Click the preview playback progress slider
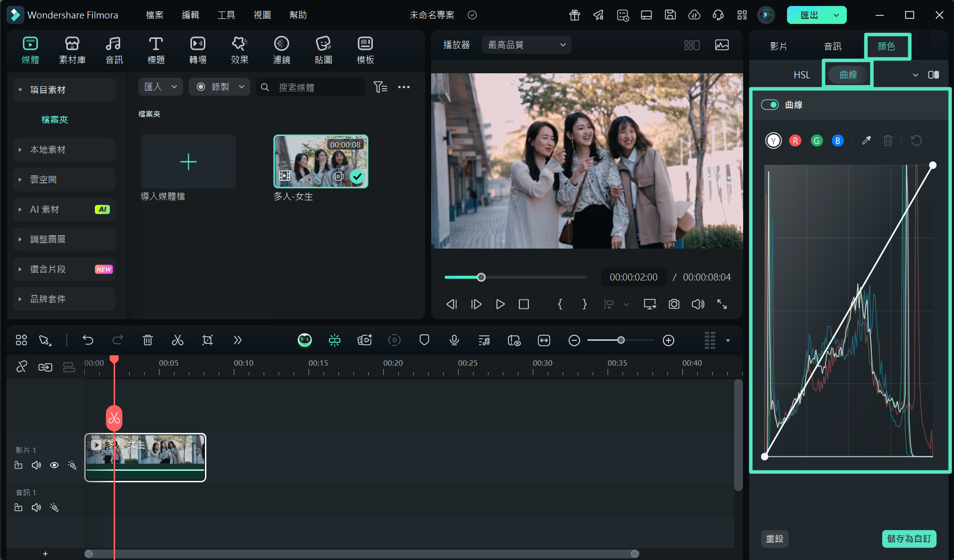This screenshot has width=954, height=560. pyautogui.click(x=516, y=277)
